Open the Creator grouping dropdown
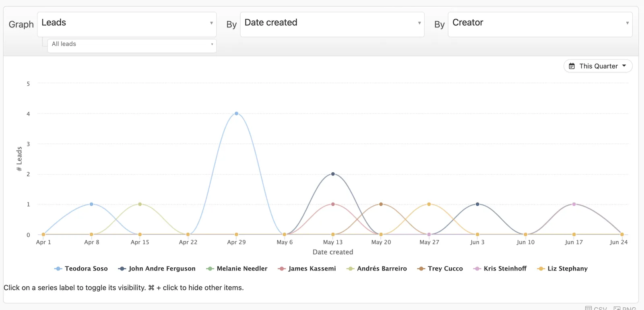 click(x=540, y=24)
